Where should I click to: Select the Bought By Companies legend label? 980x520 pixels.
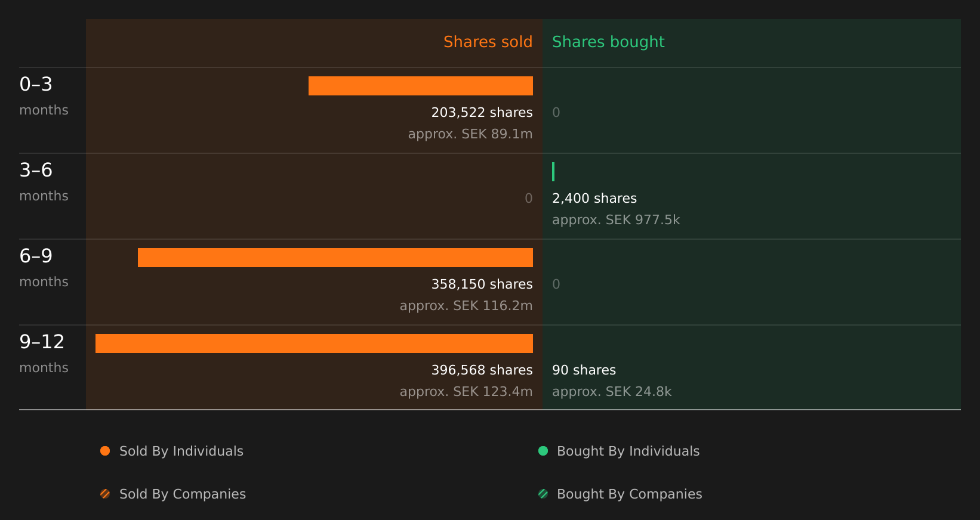[630, 494]
